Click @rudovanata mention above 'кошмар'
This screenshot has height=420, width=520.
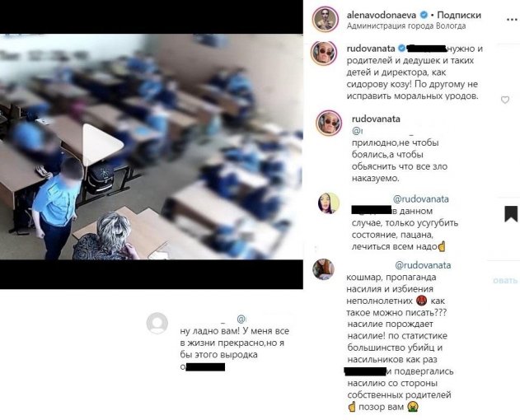tap(423, 265)
